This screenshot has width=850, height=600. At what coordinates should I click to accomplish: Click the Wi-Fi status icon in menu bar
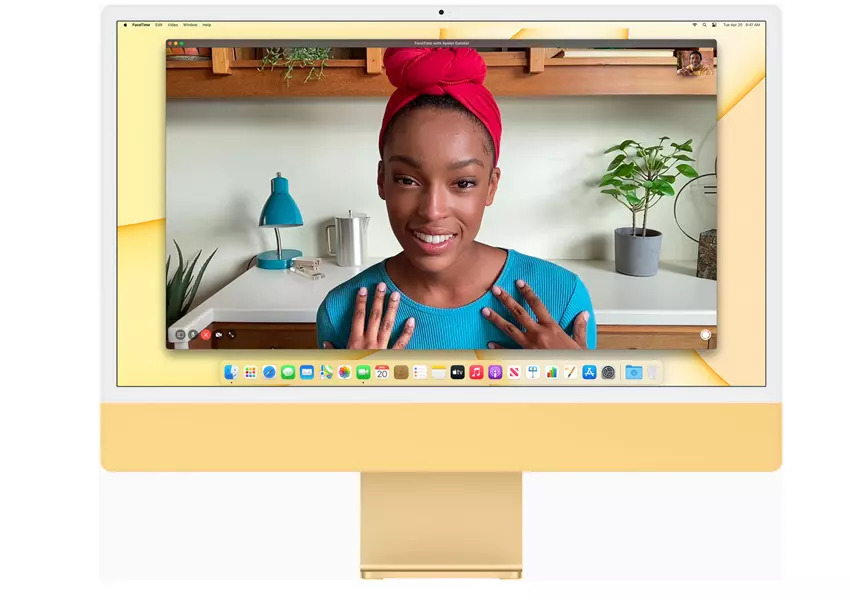[x=694, y=24]
